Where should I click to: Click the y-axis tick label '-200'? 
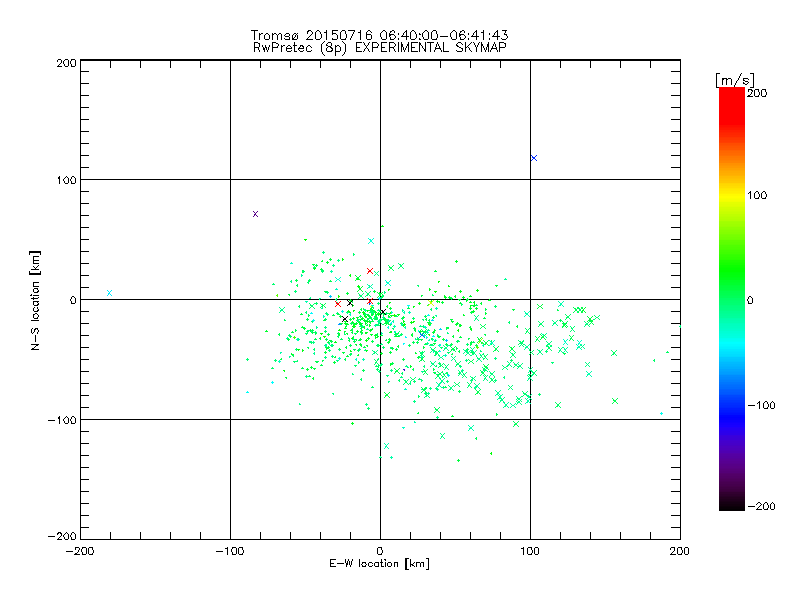(62, 536)
